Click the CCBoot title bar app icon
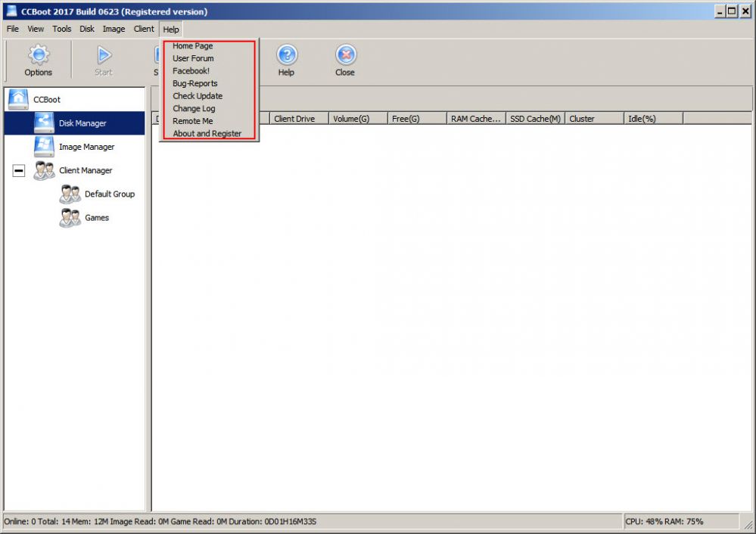Viewport: 756px width, 534px height. coord(11,11)
